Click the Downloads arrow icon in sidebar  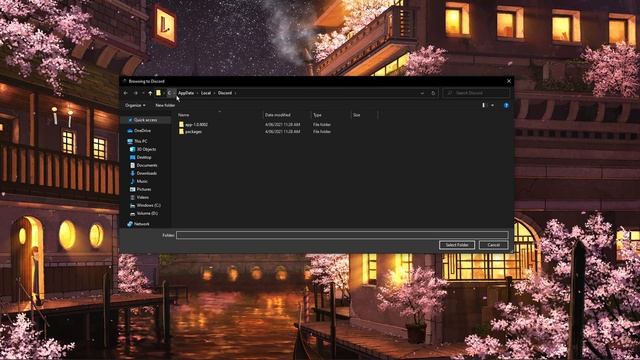(133, 173)
